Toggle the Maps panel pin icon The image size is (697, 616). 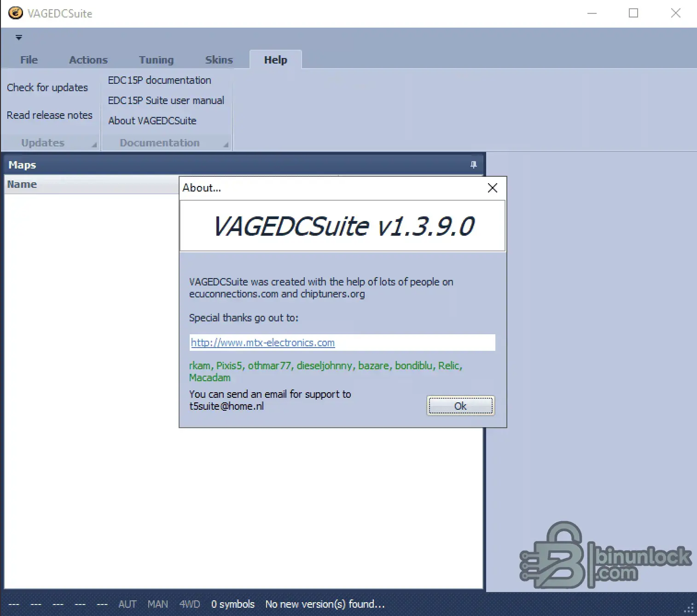[x=474, y=165]
